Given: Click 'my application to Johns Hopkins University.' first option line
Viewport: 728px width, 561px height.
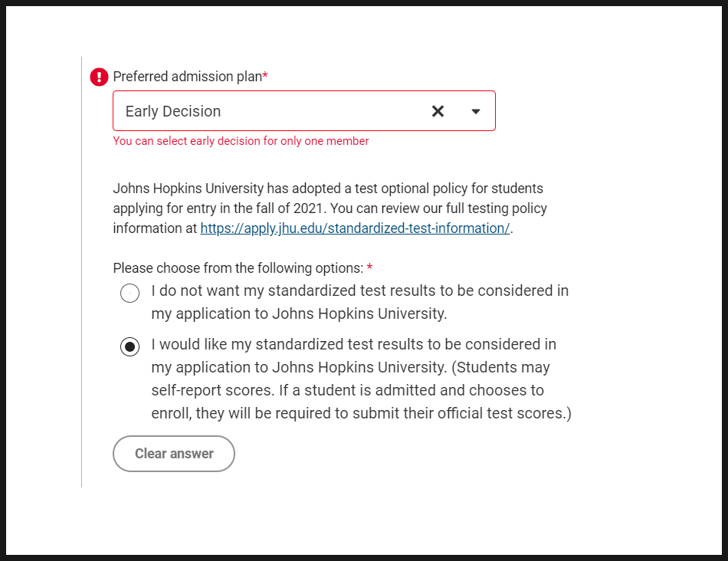Looking at the screenshot, I should pyautogui.click(x=299, y=313).
